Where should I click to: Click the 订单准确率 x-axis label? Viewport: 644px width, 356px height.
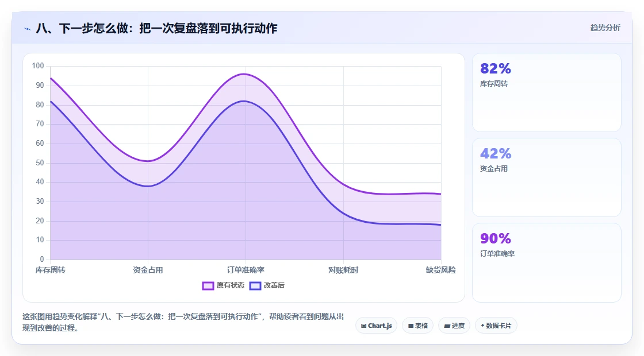pos(246,270)
